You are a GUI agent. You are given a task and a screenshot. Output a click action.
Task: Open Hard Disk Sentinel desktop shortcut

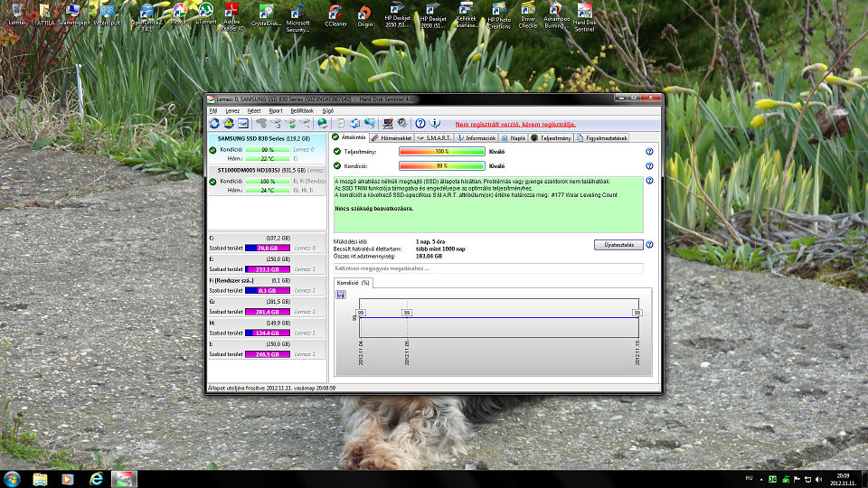click(584, 17)
